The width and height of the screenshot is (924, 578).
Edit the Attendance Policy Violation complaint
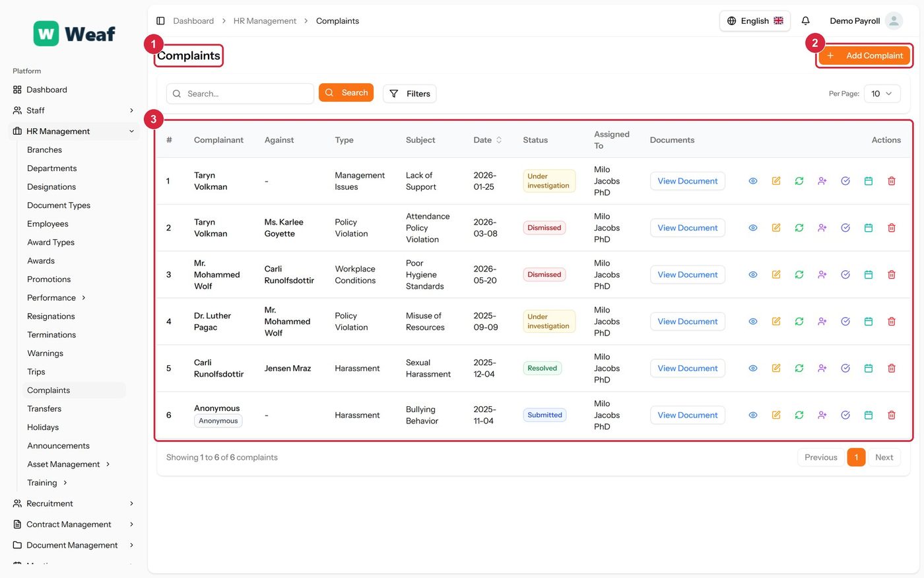(x=776, y=228)
